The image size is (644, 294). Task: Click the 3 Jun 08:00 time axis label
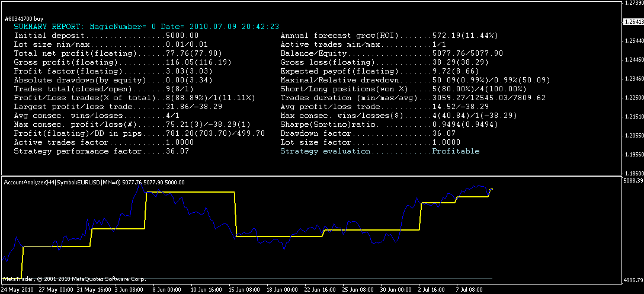(x=130, y=289)
